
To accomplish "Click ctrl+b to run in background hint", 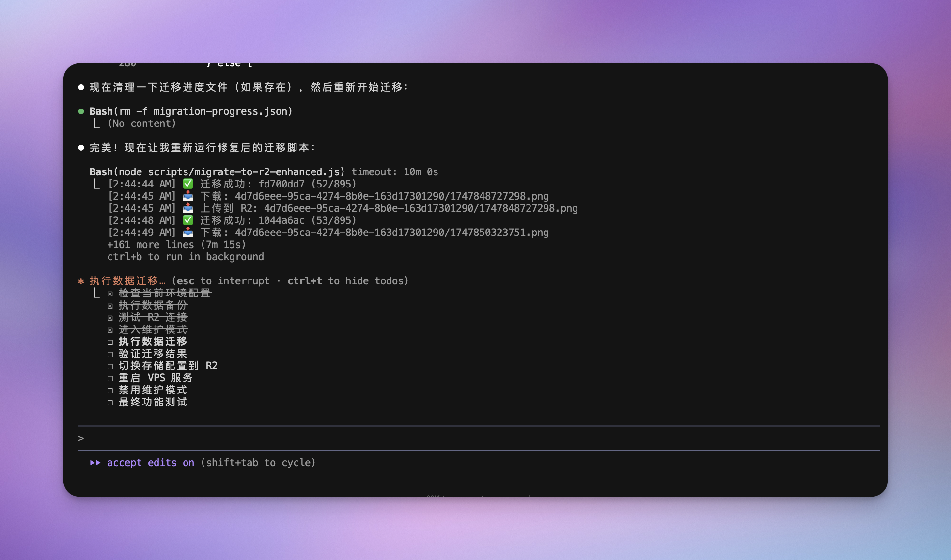I will coord(186,257).
